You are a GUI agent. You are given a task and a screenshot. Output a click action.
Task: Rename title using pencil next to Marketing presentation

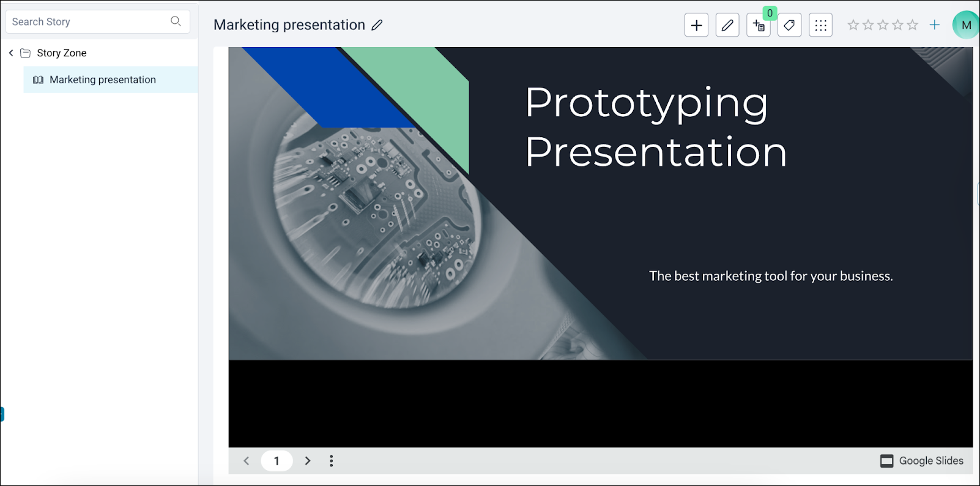pos(377,25)
